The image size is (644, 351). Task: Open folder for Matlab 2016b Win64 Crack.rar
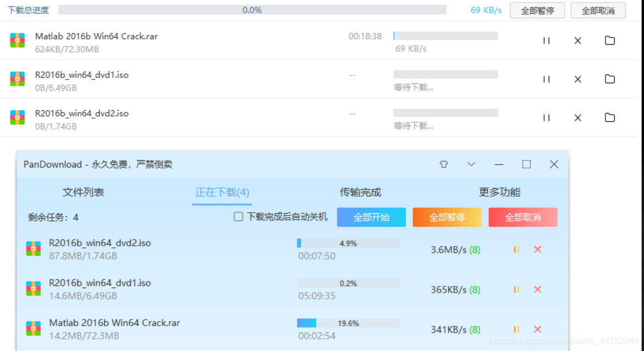pos(610,40)
